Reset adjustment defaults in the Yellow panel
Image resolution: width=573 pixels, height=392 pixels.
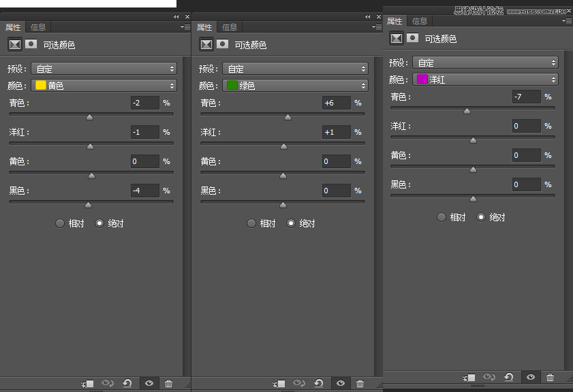pyautogui.click(x=127, y=384)
